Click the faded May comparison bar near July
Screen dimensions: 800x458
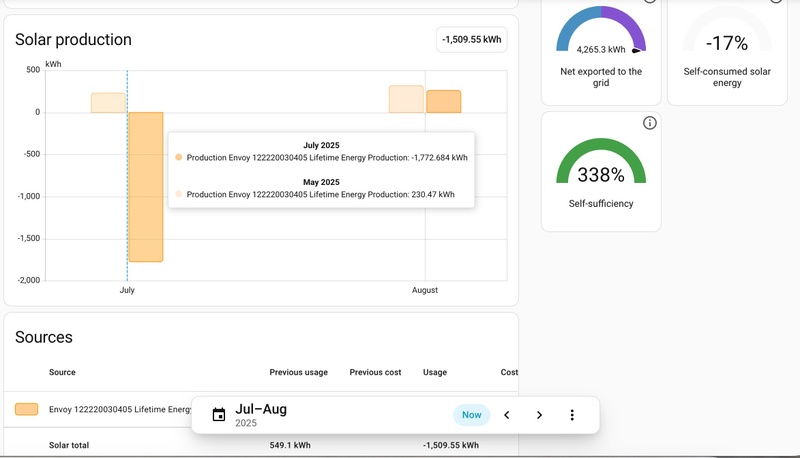pyautogui.click(x=108, y=103)
